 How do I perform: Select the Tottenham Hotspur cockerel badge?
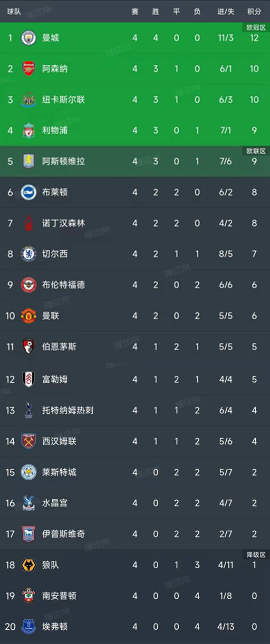click(x=28, y=410)
